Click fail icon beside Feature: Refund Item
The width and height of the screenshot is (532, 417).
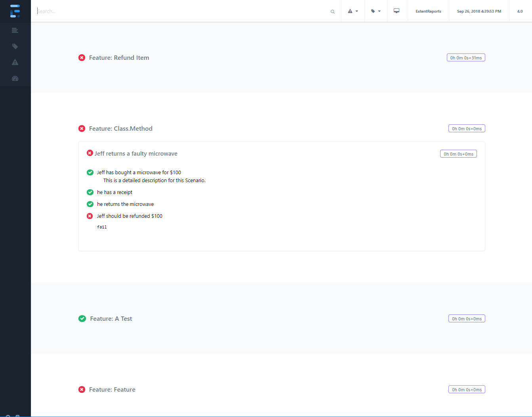(x=82, y=58)
